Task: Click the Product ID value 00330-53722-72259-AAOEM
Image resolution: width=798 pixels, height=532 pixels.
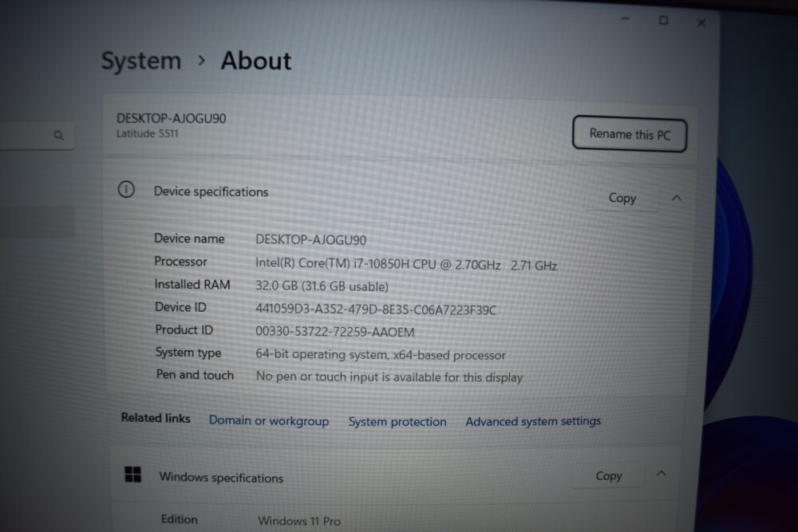Action: click(335, 332)
